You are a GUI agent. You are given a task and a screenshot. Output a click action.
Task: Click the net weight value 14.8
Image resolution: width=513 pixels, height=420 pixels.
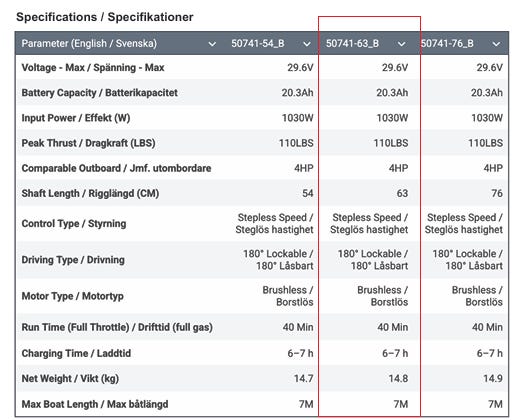pos(398,379)
